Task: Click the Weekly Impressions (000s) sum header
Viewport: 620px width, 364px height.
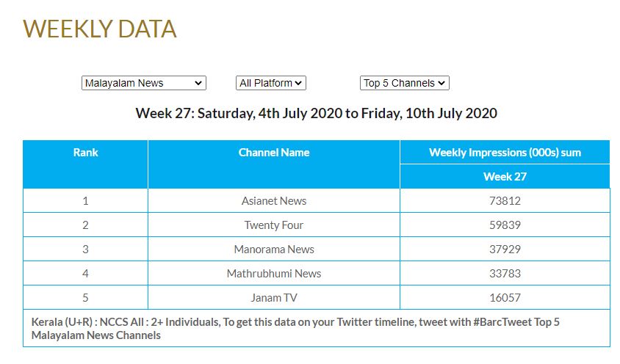Action: [x=505, y=153]
